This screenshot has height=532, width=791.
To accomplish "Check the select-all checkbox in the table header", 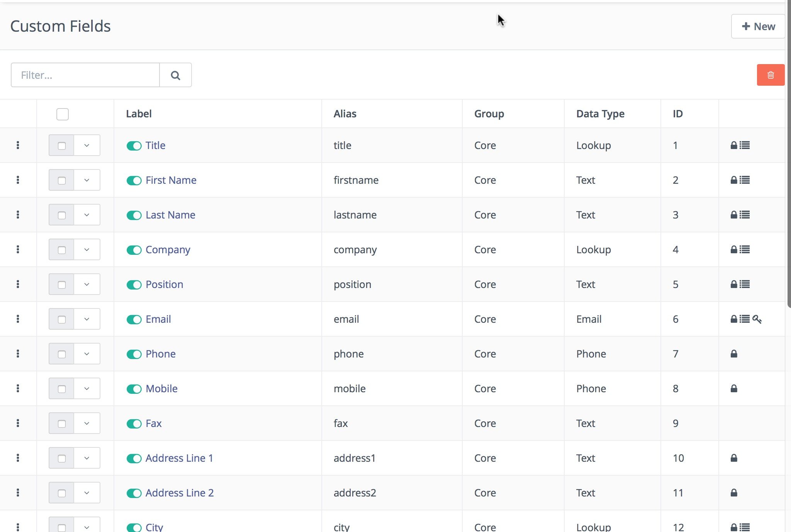I will (62, 114).
